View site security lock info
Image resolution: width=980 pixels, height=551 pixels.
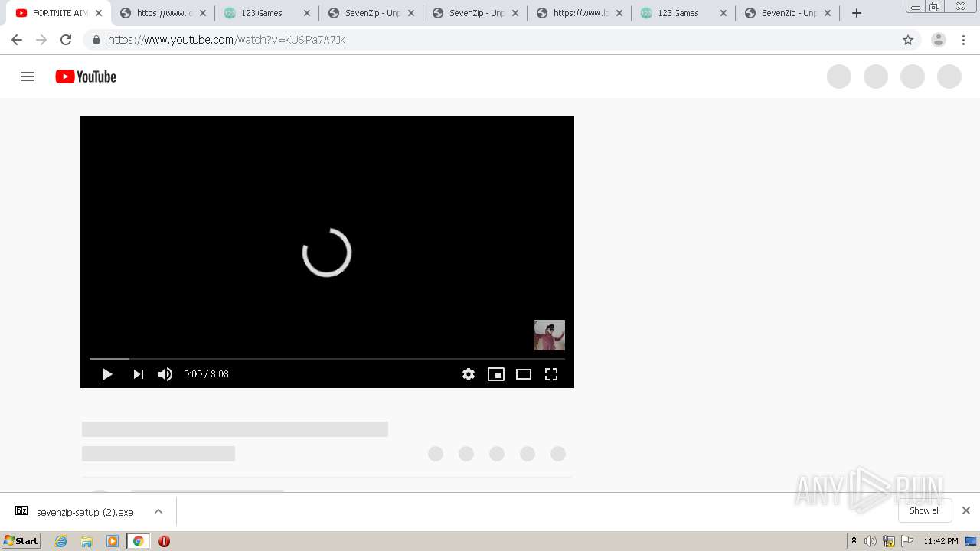(96, 40)
